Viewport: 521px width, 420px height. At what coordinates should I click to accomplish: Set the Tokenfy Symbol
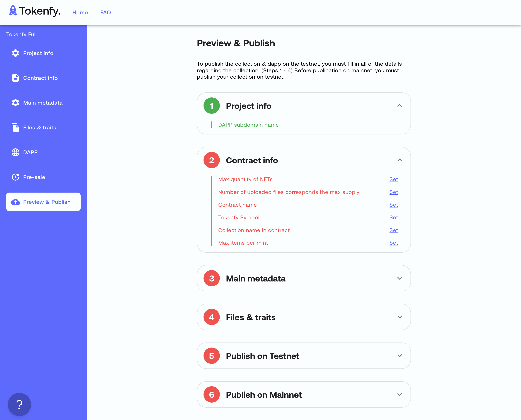[x=394, y=218]
